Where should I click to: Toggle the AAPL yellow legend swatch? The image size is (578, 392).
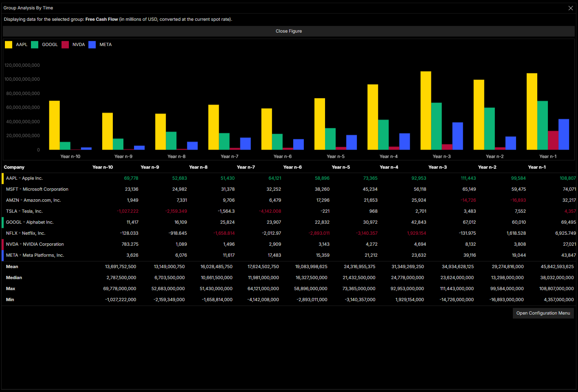9,45
